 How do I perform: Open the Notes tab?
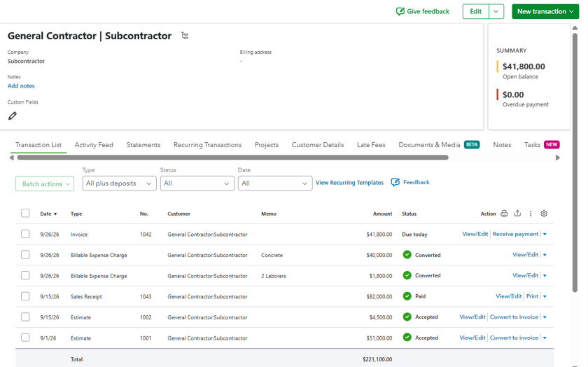click(502, 145)
